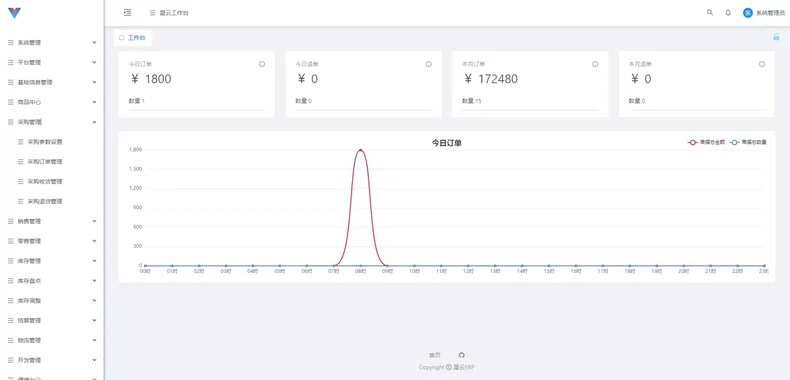Click the list icon beside 库存调整
This screenshot has width=790, height=380.
11,301
